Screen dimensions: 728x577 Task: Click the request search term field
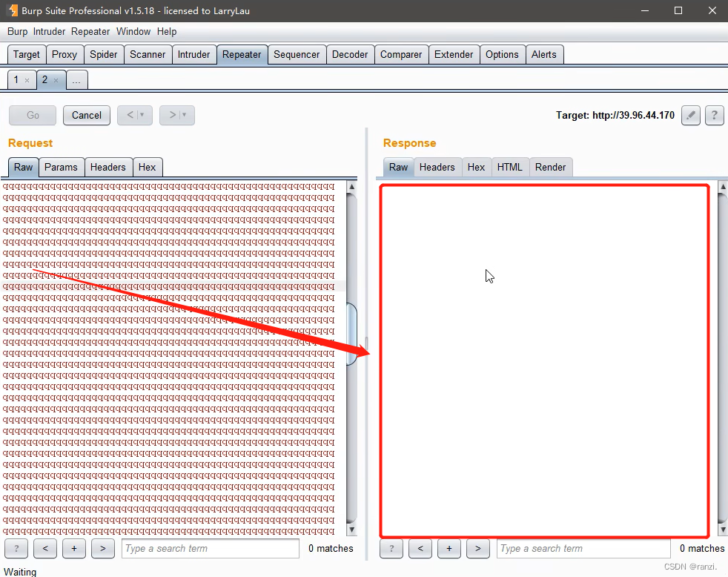(x=211, y=549)
